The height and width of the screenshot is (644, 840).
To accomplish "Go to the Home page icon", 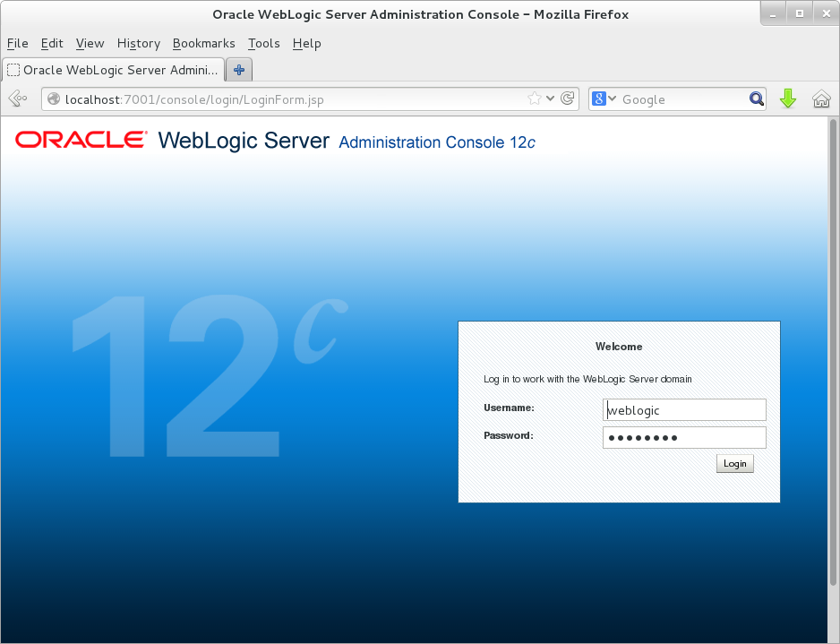I will pos(821,99).
